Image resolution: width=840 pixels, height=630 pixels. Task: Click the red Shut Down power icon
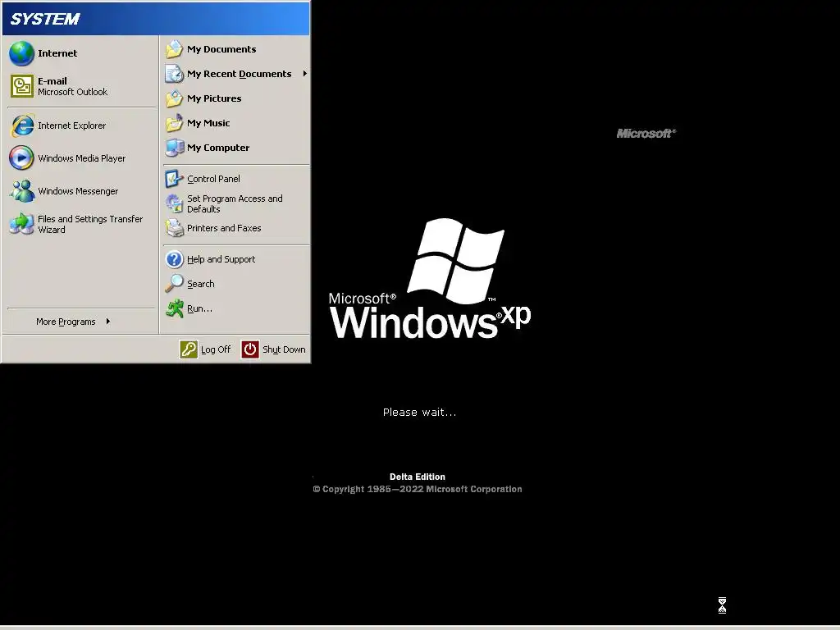pyautogui.click(x=250, y=349)
